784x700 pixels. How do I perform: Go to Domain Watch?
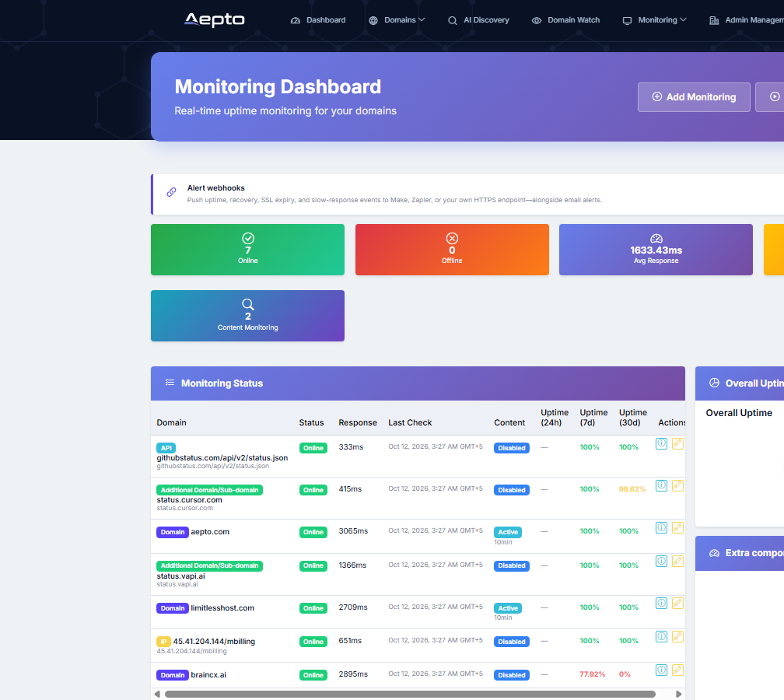[565, 20]
